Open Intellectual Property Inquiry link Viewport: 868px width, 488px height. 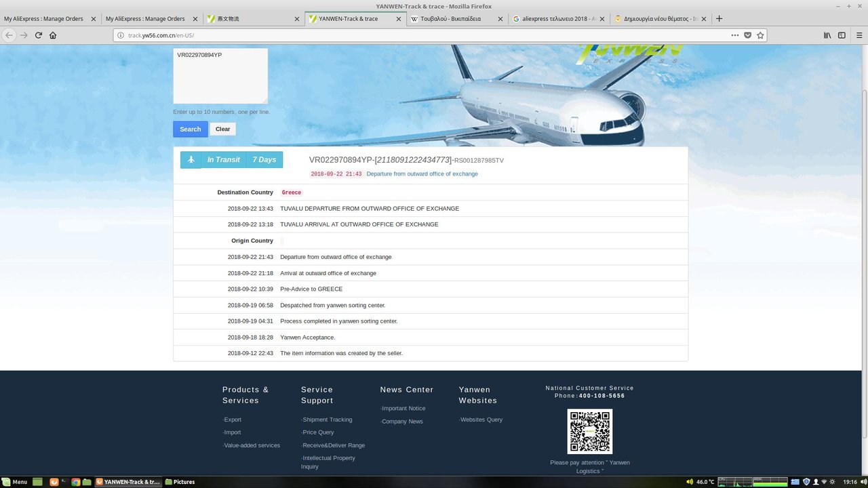(328, 462)
